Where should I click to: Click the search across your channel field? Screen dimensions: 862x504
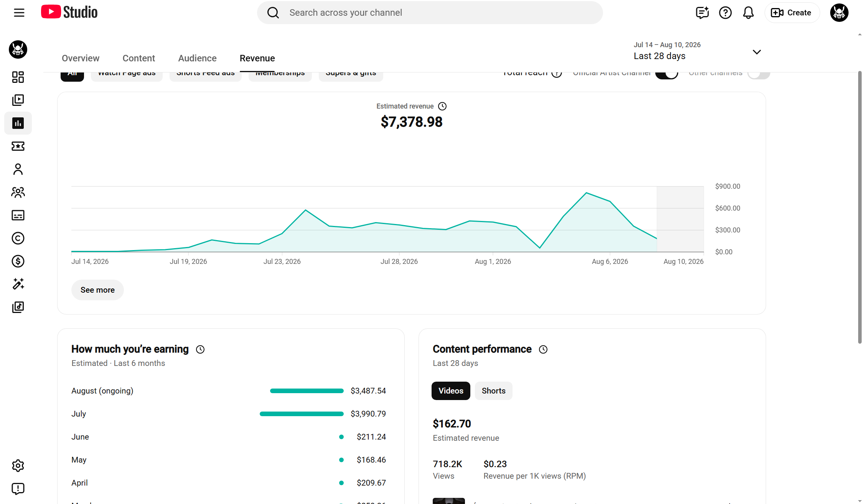click(x=430, y=13)
